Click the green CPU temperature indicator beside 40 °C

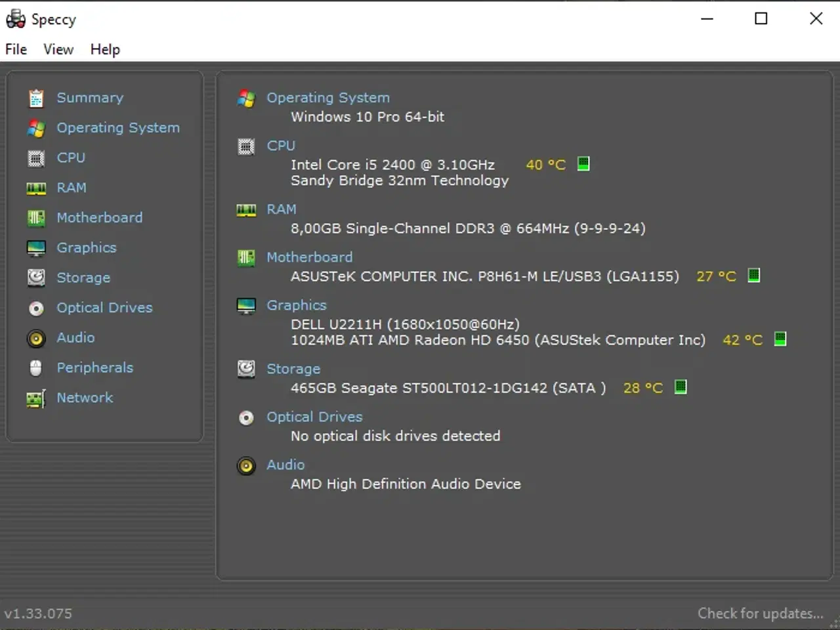click(x=583, y=163)
